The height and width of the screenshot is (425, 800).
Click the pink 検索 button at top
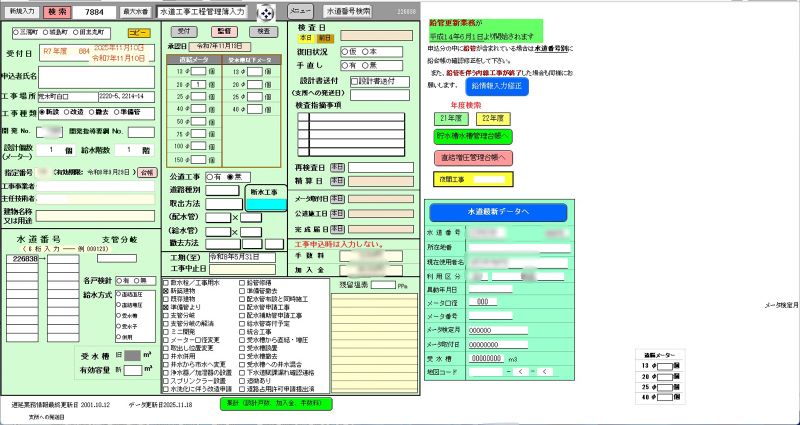(57, 11)
